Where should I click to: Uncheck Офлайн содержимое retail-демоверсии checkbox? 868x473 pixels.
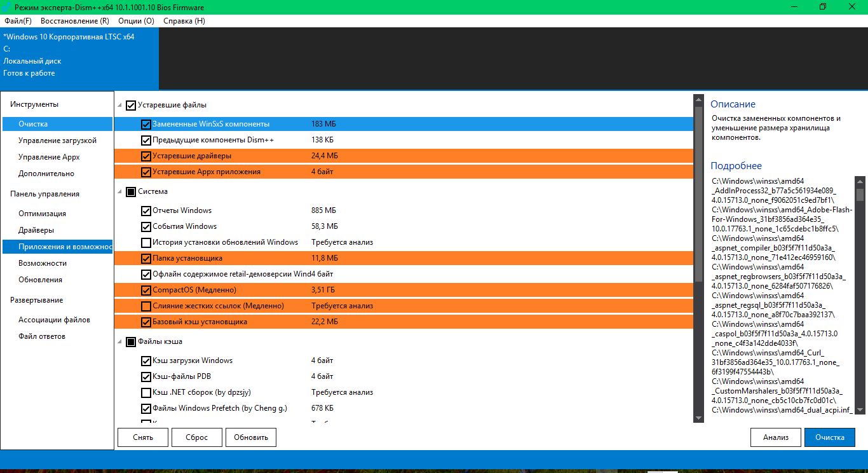(146, 274)
